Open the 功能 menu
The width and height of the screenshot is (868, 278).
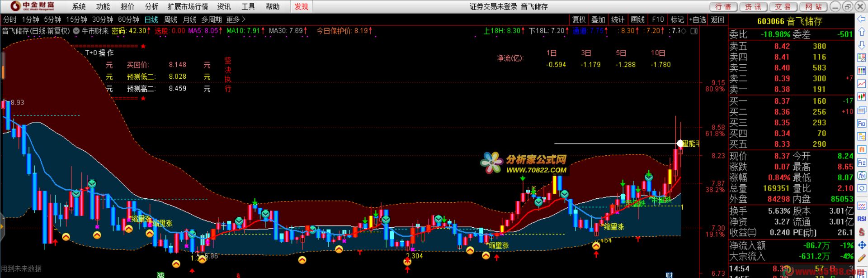103,6
